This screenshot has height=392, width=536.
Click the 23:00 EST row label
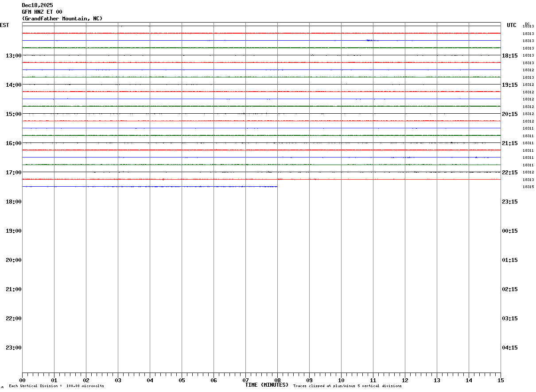tap(14, 347)
